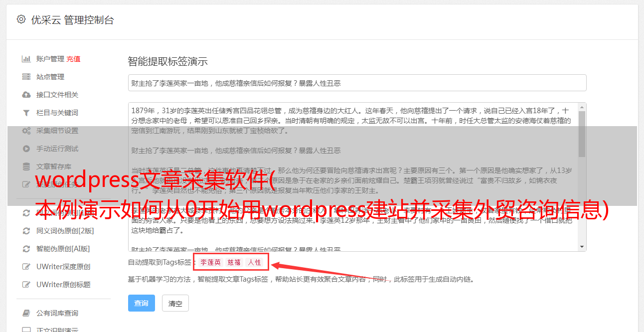This screenshot has width=644, height=332.
Task: Click inside the article body text area
Action: 353,177
